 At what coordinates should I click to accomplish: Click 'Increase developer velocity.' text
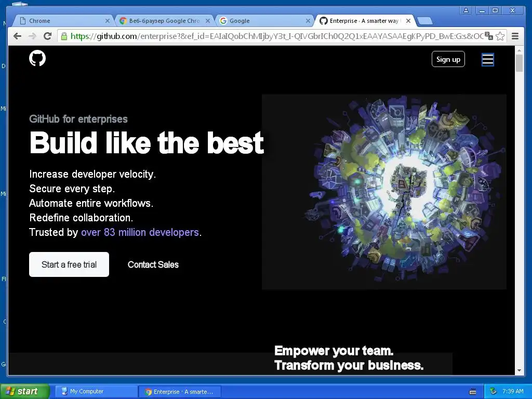tap(92, 174)
